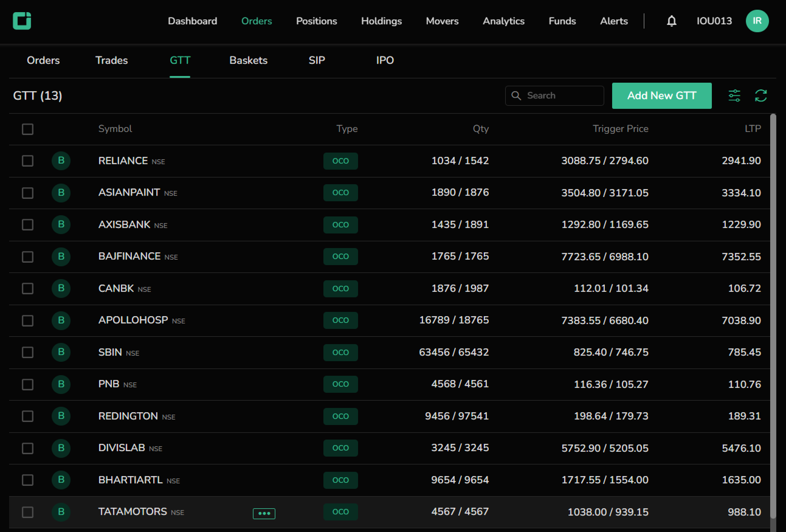Screen dimensions: 786x532
Task: Toggle the select-all checkbox in header
Action: (27, 129)
